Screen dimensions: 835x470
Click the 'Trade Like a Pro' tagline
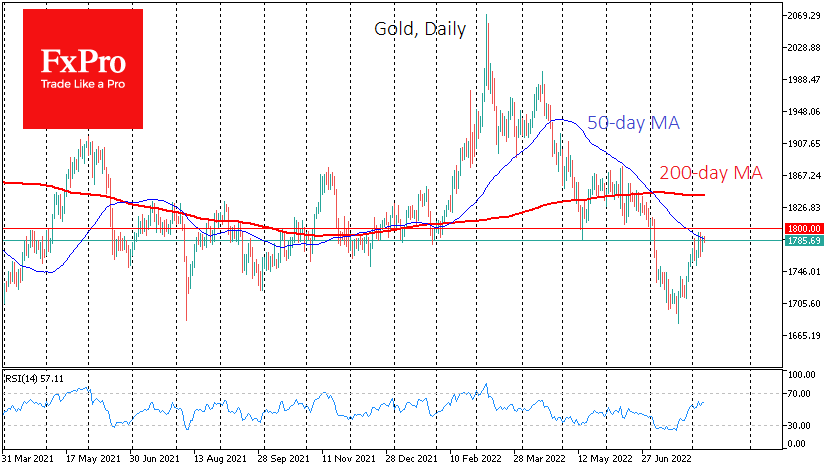pos(82,84)
